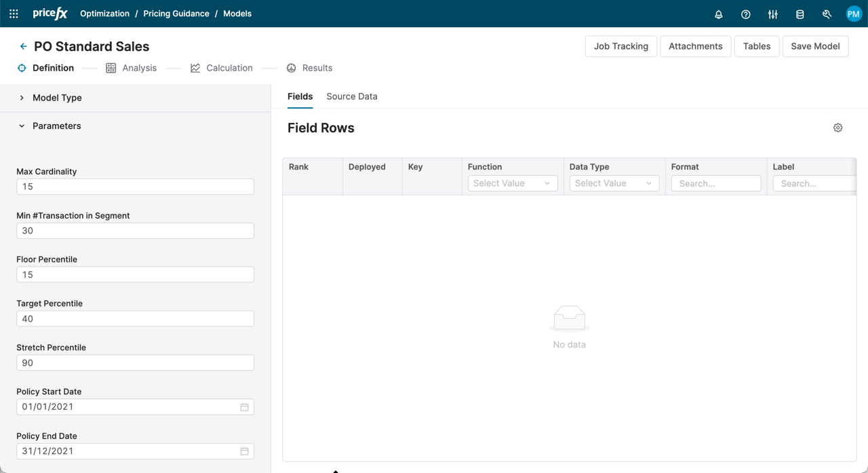Open Field Rows settings gear
Screen dimensions: 868x473
(837, 128)
